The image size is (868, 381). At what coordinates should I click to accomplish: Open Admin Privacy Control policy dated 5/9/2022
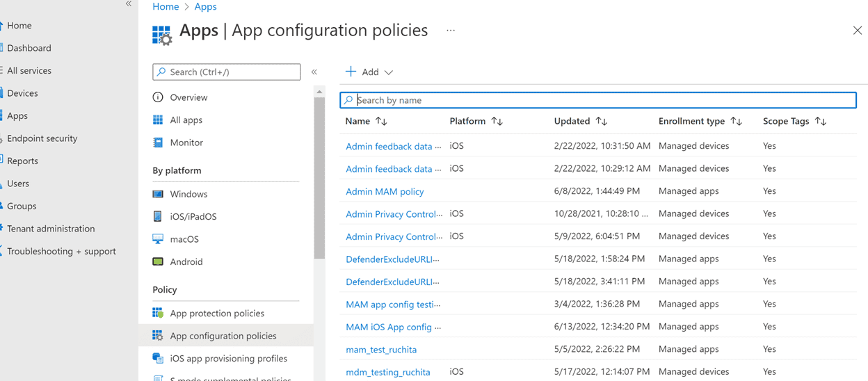394,236
